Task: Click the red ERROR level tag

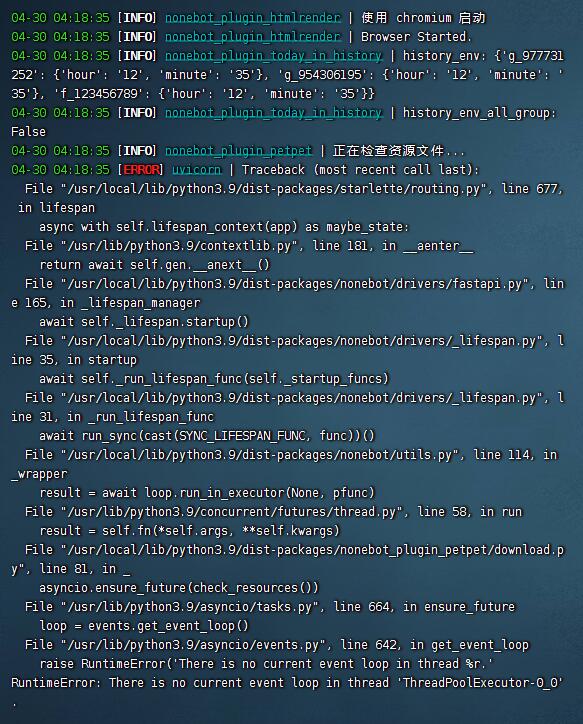Action: 141,170
